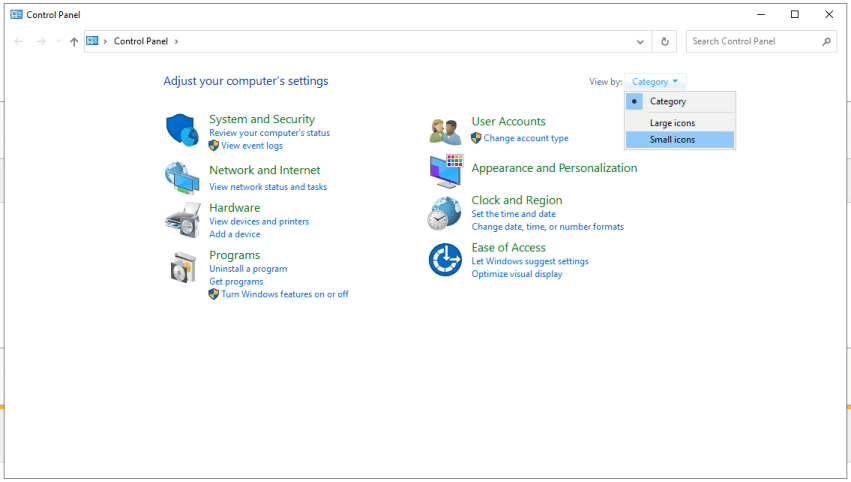Open the Network and Internet globe icon

point(182,177)
